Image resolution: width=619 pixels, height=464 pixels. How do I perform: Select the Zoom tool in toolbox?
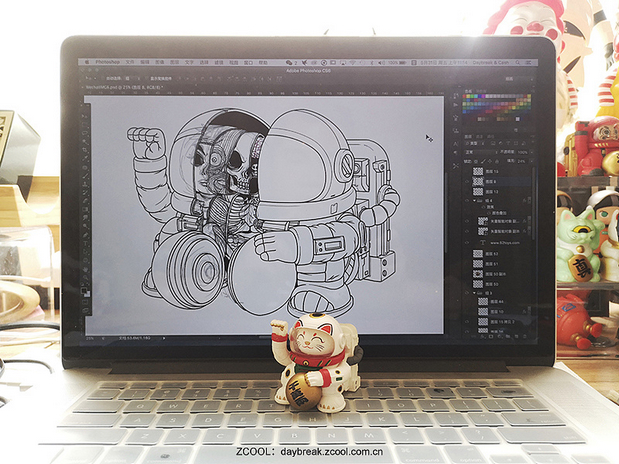[x=84, y=277]
